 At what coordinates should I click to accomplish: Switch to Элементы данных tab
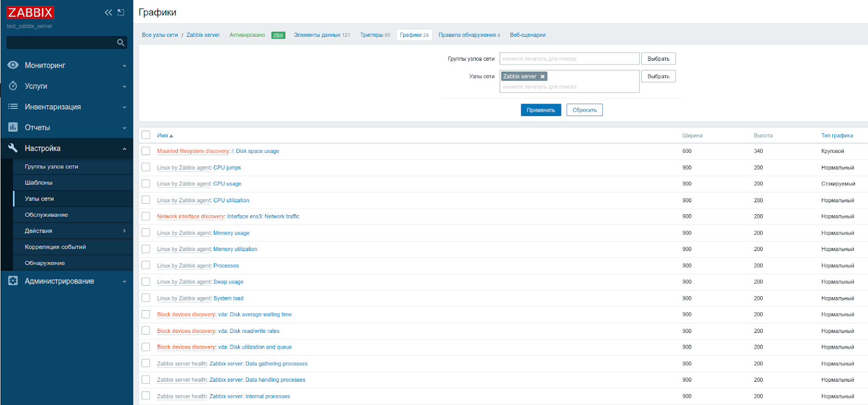tap(322, 35)
